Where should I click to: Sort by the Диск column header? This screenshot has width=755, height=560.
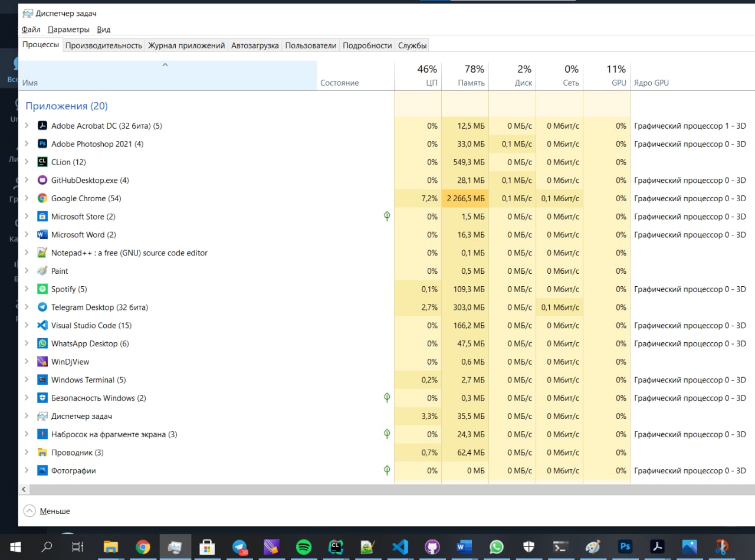[512, 76]
